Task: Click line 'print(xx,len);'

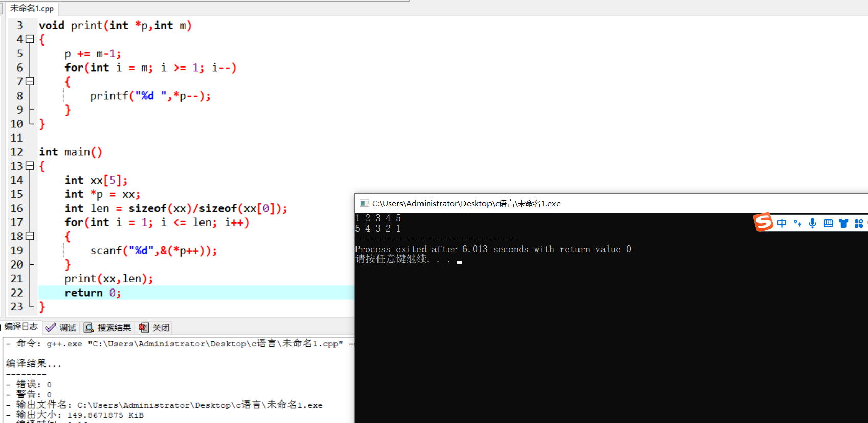Action: (109, 278)
